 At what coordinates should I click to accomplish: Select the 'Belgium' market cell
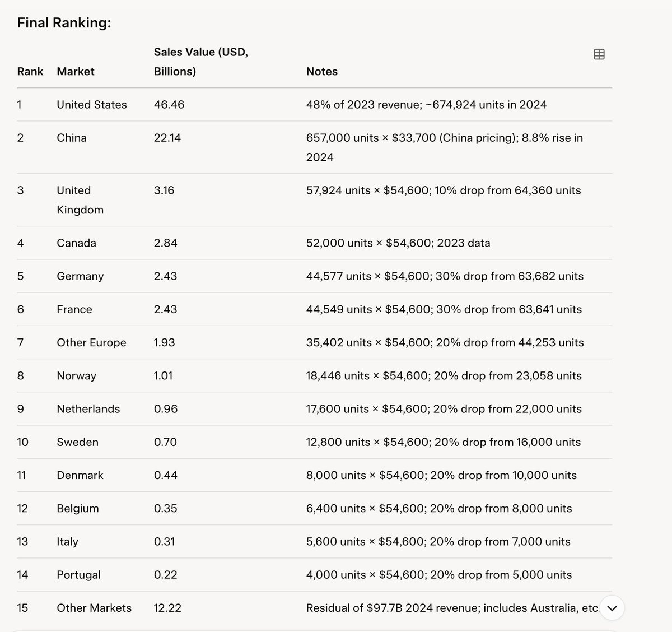pos(78,508)
